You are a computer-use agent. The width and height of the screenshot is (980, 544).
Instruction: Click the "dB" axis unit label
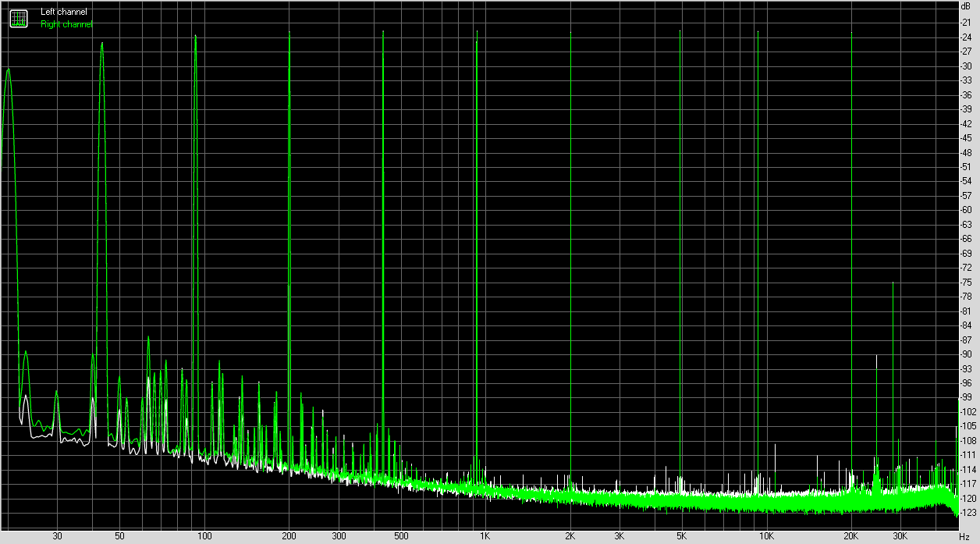pyautogui.click(x=966, y=7)
